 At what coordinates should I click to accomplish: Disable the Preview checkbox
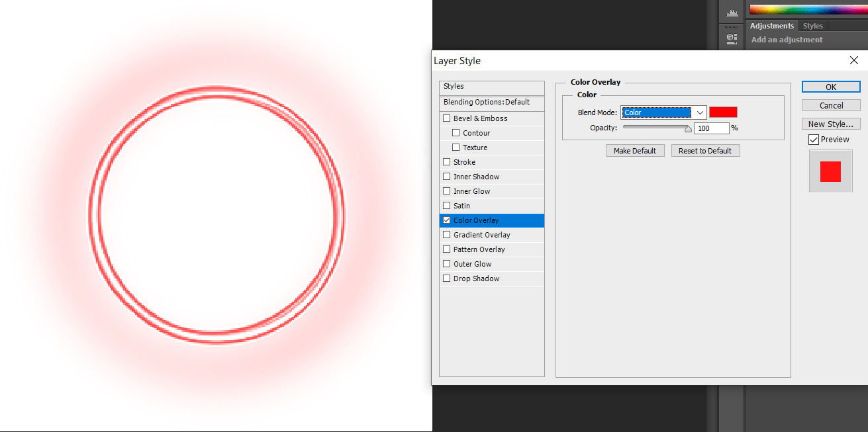click(814, 139)
